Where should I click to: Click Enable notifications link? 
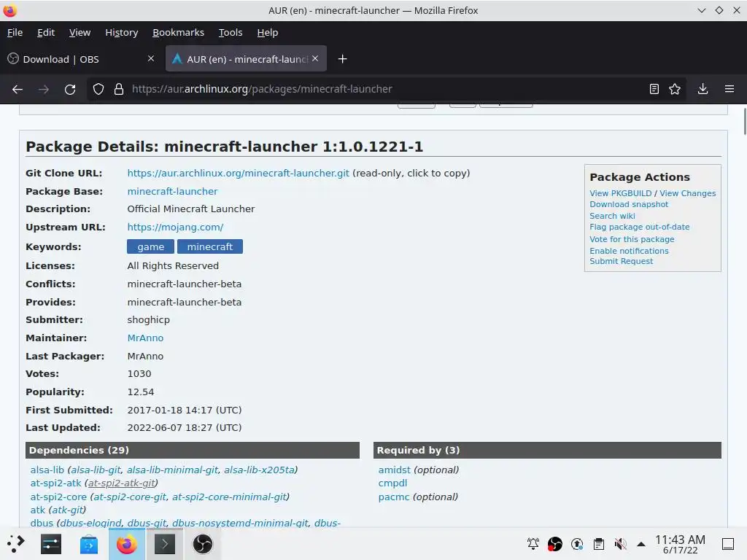[629, 251]
